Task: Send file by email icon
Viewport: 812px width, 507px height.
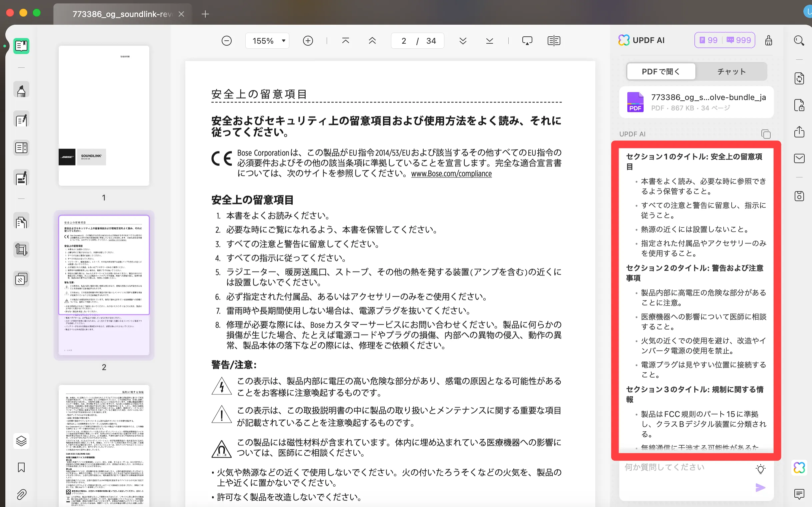Action: click(799, 158)
